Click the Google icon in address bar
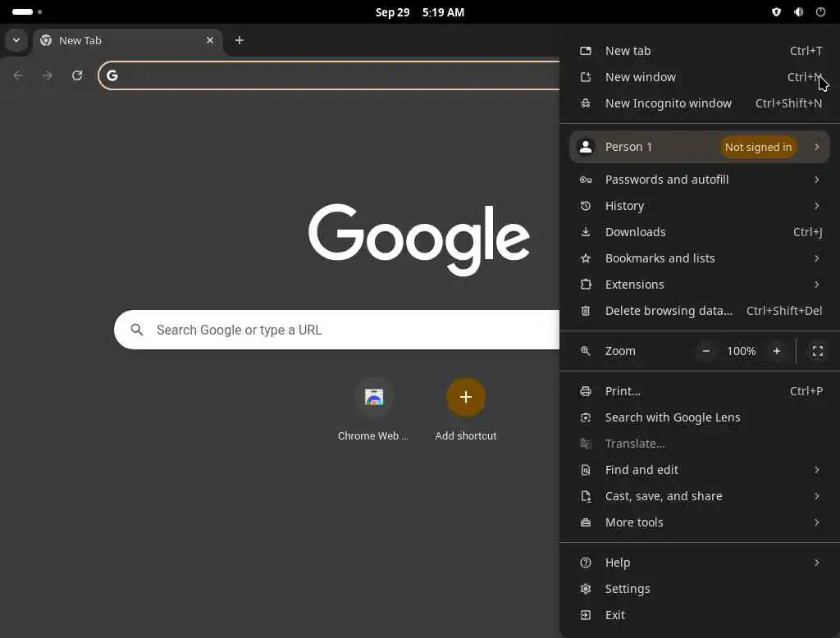 tap(112, 75)
